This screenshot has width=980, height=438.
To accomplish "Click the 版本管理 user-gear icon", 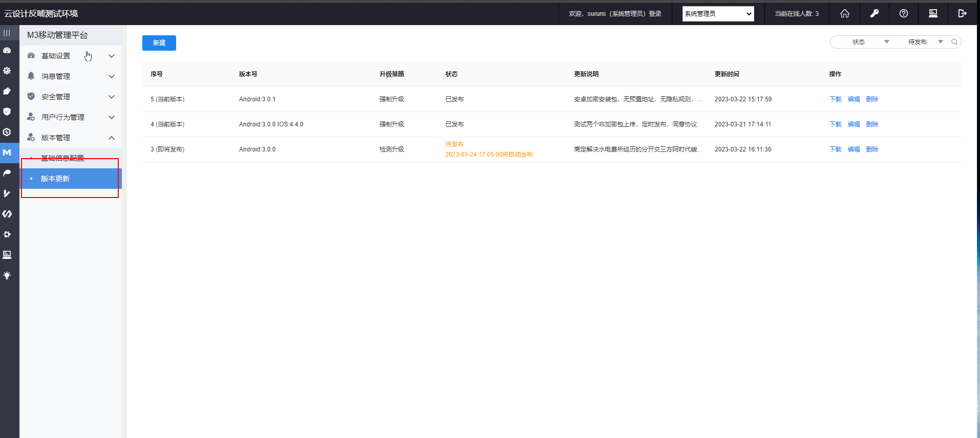I will tap(31, 137).
